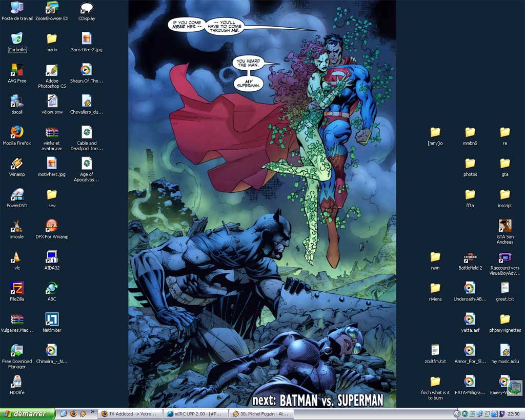The width and height of the screenshot is (525, 420).
Task: Click the démarrer Start button
Action: [28, 414]
